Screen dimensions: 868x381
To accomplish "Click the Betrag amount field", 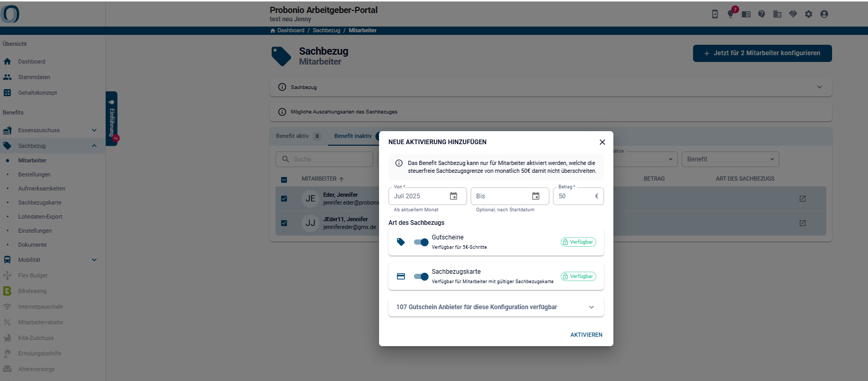I will [578, 196].
